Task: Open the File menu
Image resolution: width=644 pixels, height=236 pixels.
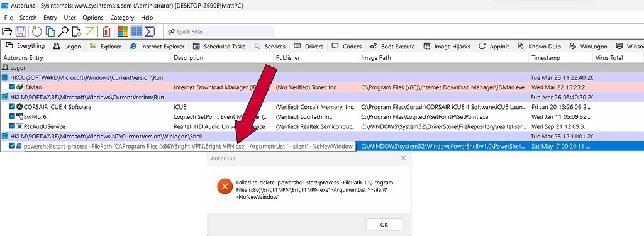Action: [x=9, y=17]
